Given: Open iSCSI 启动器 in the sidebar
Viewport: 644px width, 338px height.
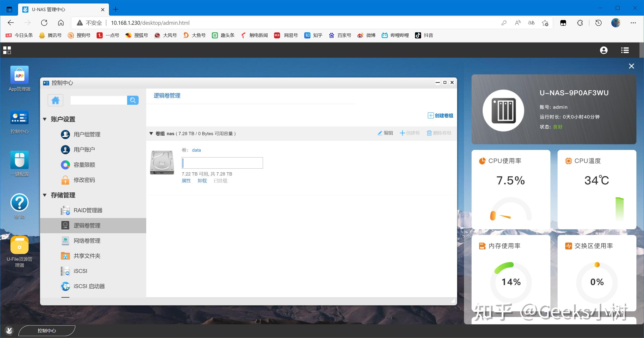Looking at the screenshot, I should click(89, 286).
